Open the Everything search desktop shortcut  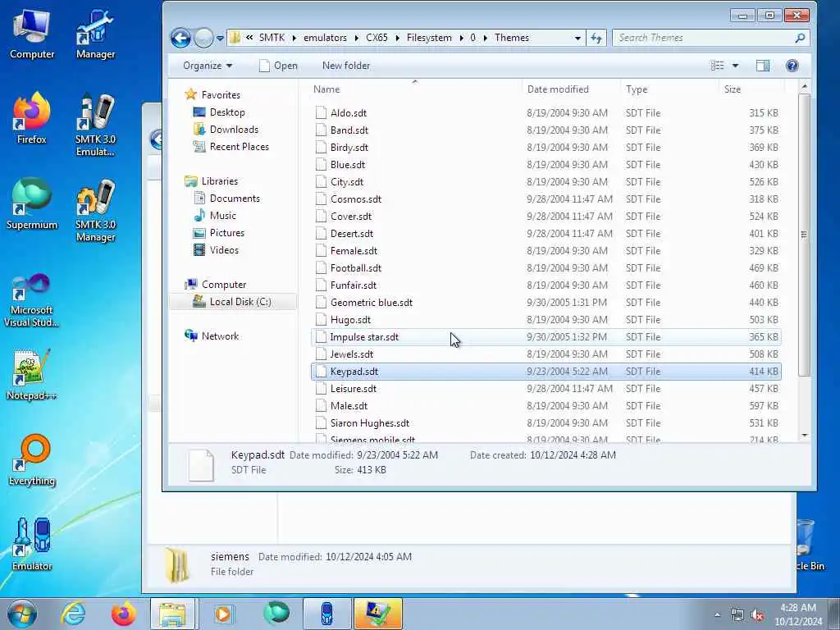point(32,460)
